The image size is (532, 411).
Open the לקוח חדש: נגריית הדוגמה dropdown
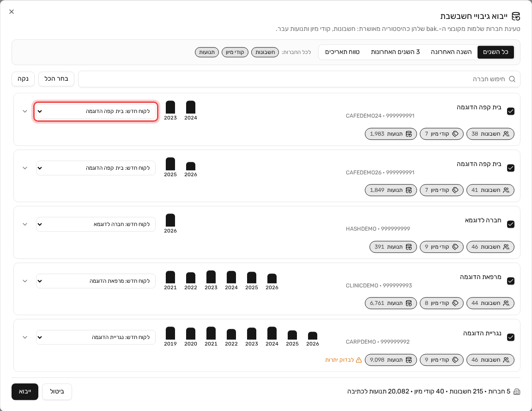pyautogui.click(x=96, y=337)
